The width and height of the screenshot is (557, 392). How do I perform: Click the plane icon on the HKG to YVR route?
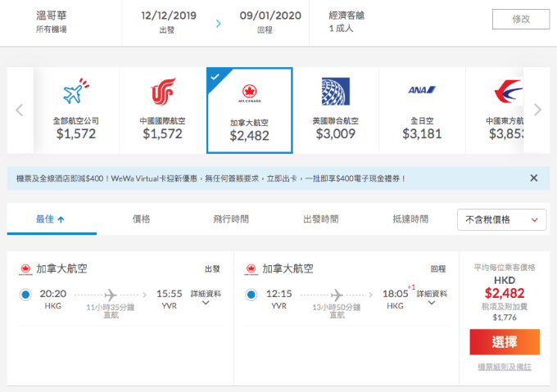(111, 295)
